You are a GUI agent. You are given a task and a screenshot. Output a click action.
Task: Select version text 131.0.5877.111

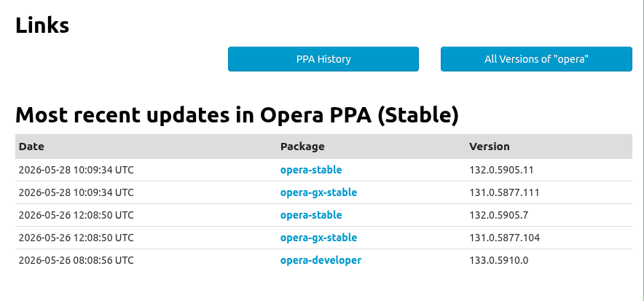(x=504, y=192)
